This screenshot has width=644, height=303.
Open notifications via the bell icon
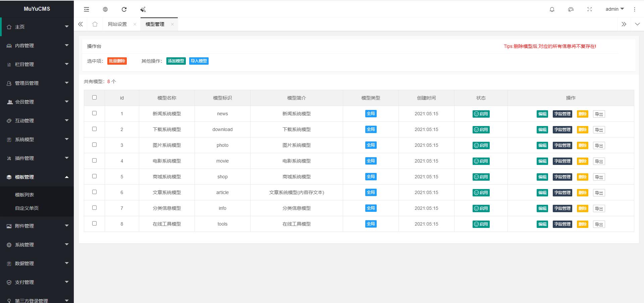(x=552, y=9)
